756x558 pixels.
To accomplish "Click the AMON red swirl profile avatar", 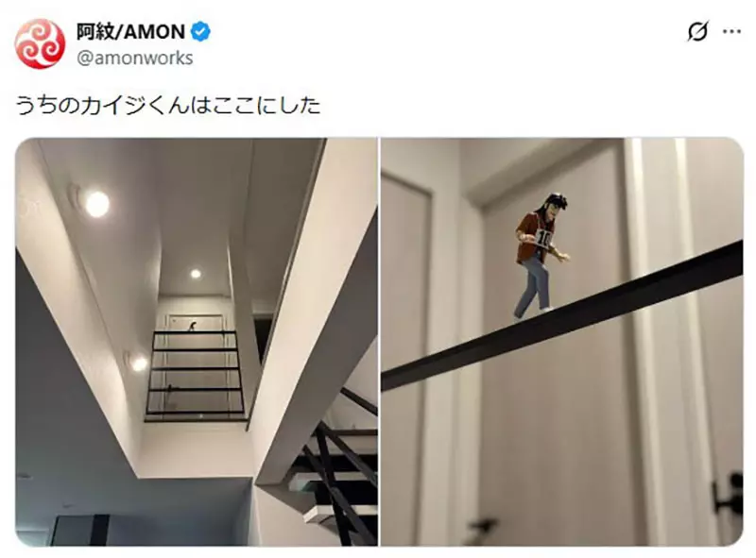I will click(40, 43).
